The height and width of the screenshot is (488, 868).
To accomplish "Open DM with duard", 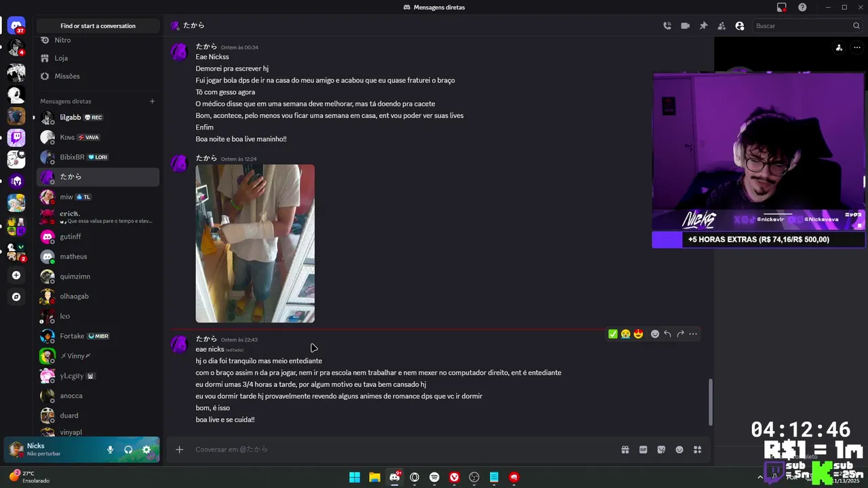I will click(98, 415).
